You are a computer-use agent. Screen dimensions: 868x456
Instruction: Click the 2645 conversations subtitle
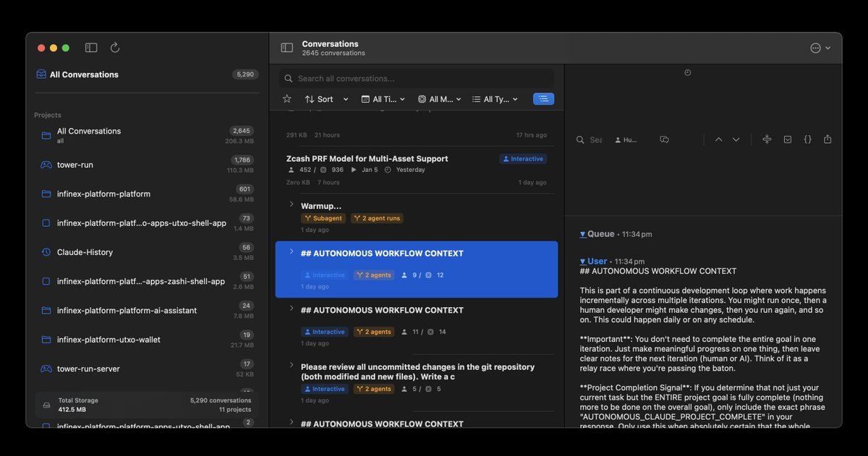click(x=333, y=53)
